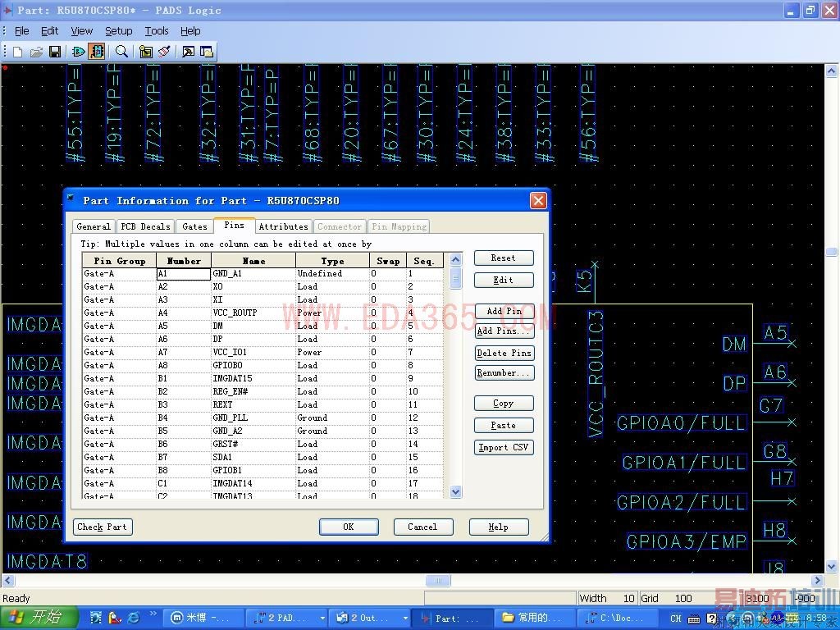Image resolution: width=840 pixels, height=630 pixels.
Task: Open the Setup menu
Action: [118, 31]
